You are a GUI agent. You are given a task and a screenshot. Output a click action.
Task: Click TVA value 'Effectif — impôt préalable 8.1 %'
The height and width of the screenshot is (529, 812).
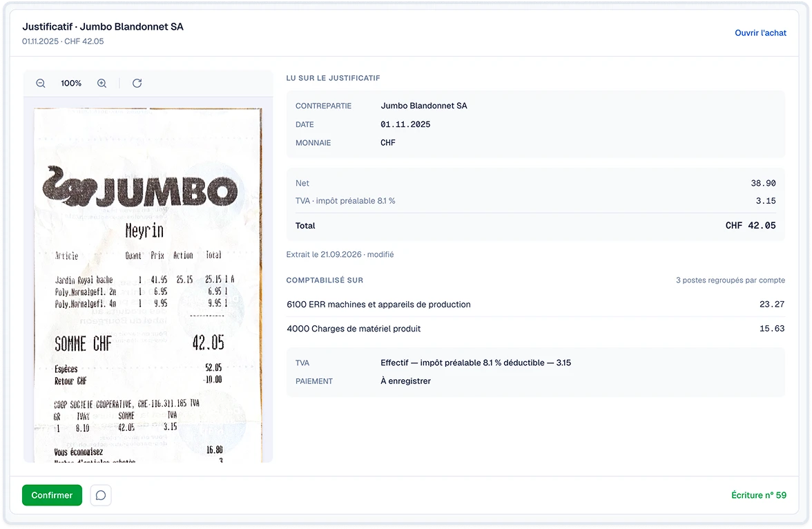475,363
